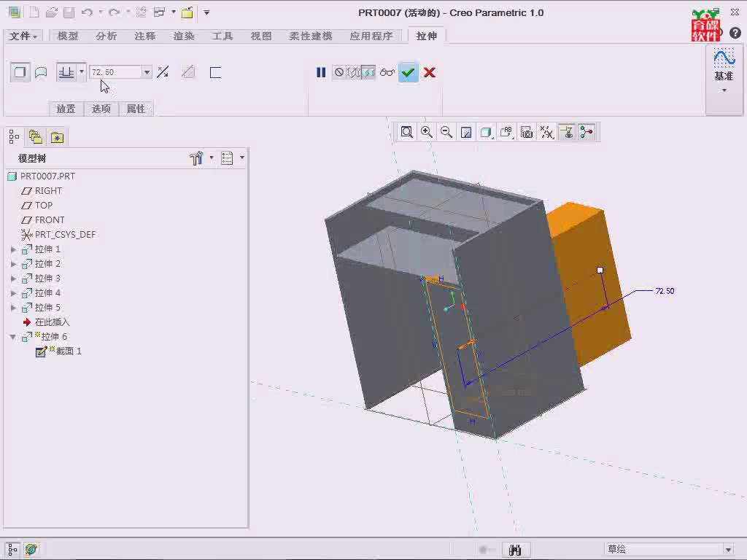The image size is (747, 560).
Task: Click the Zoom out icon
Action: pos(446,132)
